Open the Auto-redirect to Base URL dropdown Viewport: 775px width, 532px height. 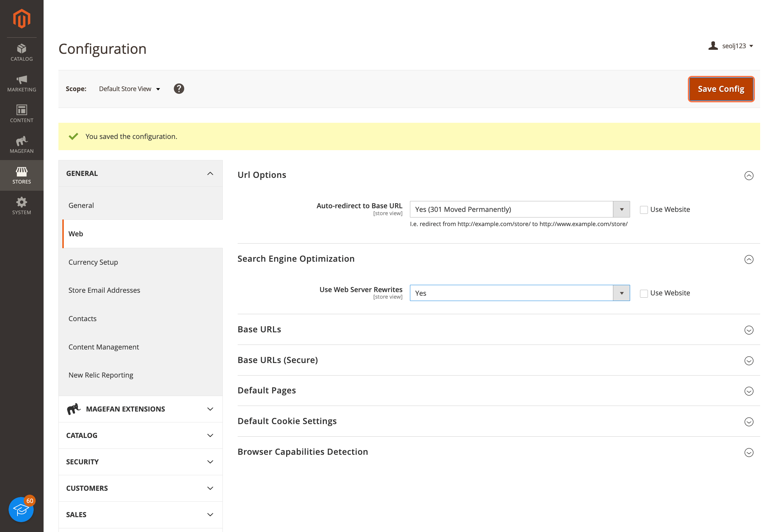[x=622, y=209]
